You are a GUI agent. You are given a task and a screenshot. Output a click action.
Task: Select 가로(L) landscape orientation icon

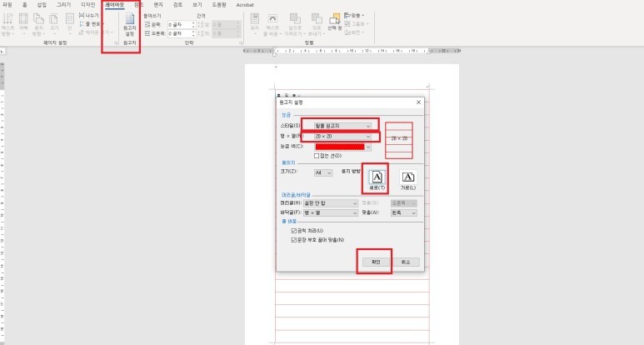408,180
